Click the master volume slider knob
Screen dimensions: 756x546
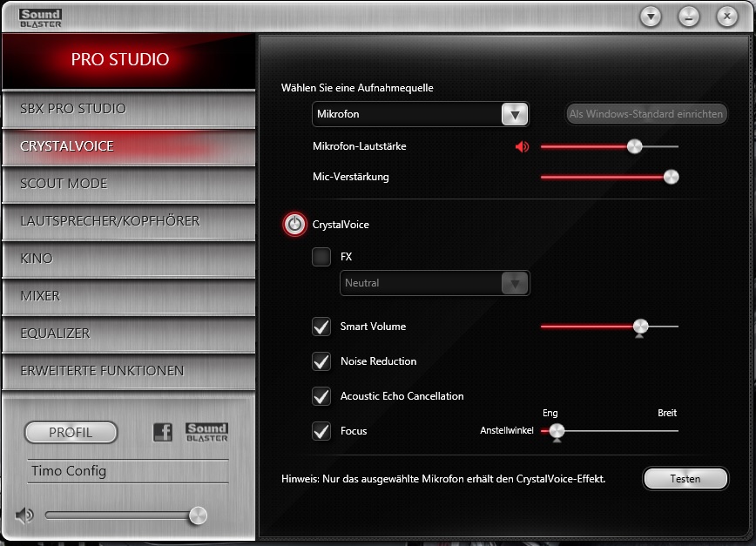coord(198,516)
